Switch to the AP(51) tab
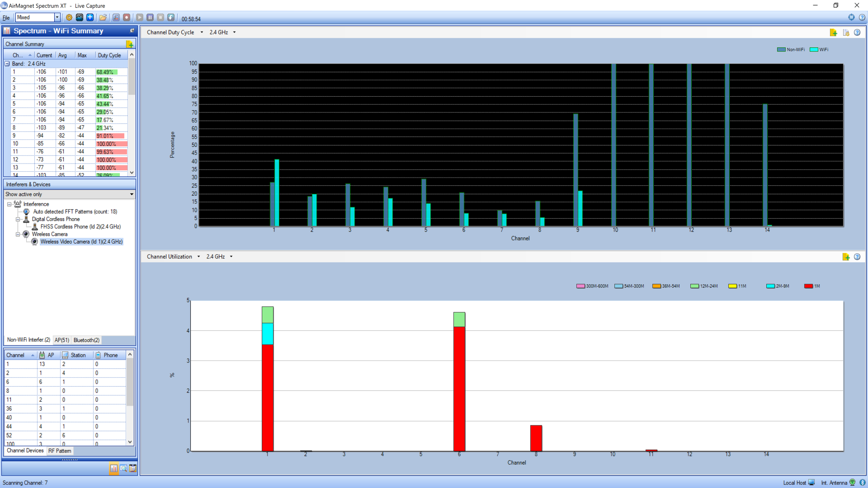Viewport: 868px width, 488px height. pyautogui.click(x=61, y=340)
